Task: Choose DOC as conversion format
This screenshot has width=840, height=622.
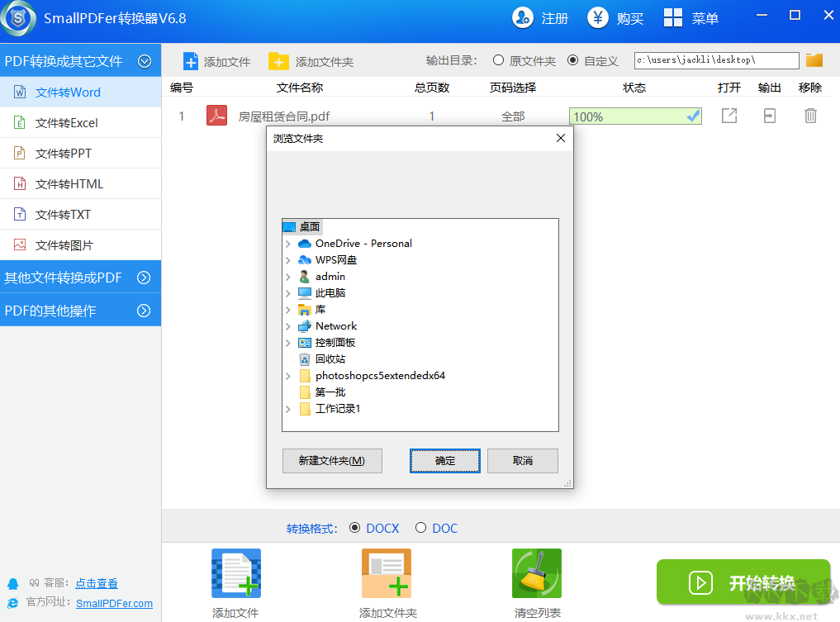Action: 420,528
